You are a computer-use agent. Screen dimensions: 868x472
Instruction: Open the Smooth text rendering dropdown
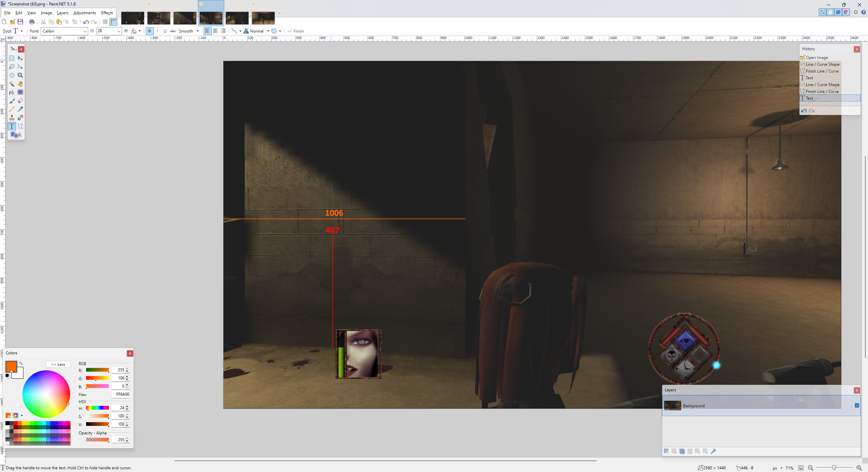(x=197, y=31)
